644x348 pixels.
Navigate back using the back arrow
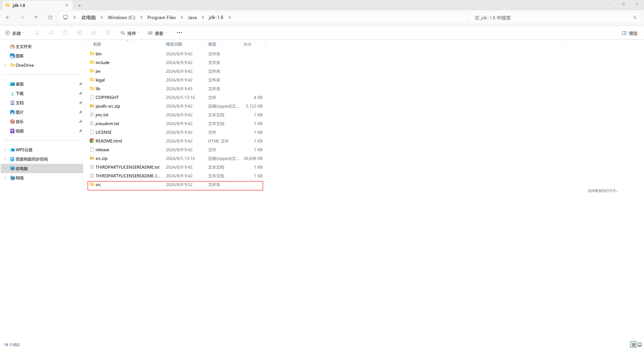pos(8,17)
